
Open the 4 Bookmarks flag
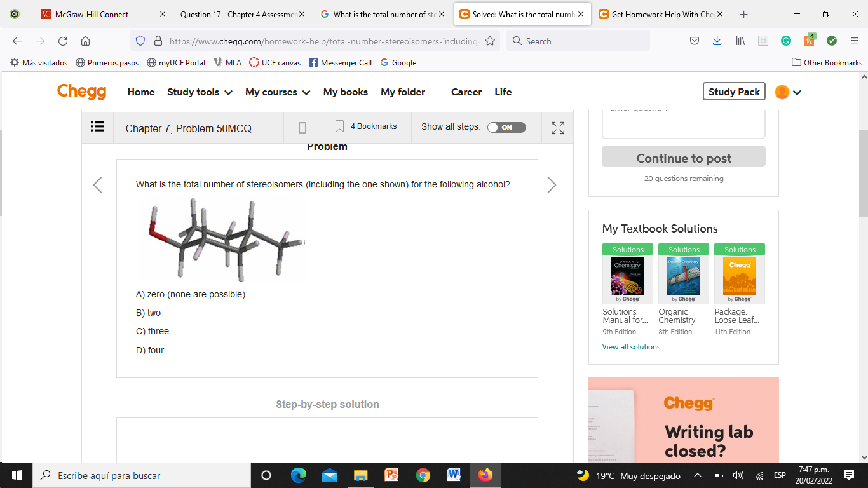[x=366, y=126]
